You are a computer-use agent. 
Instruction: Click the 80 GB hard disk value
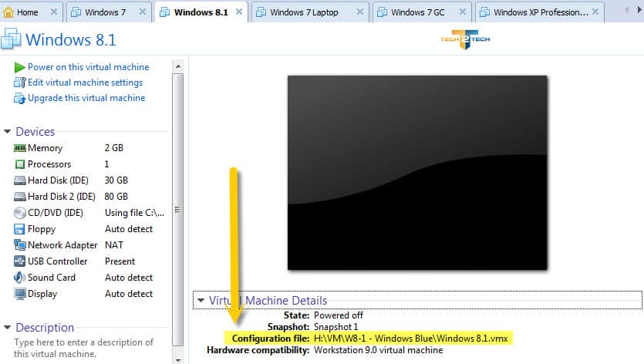(x=116, y=197)
